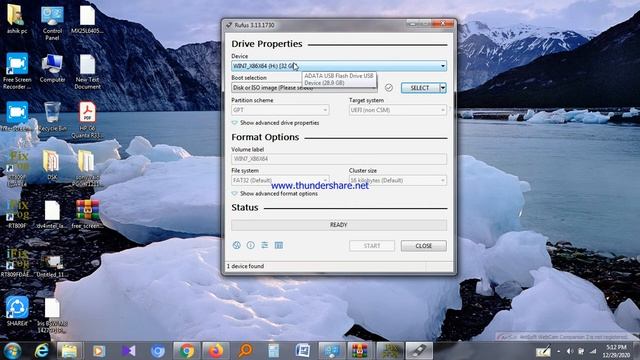Open Firefox from taskbar

coord(216,351)
